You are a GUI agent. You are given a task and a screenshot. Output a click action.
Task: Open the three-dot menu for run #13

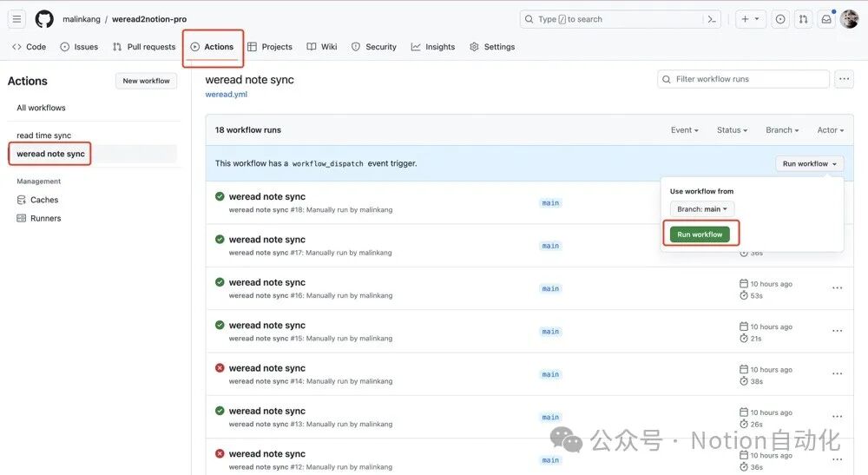click(837, 416)
